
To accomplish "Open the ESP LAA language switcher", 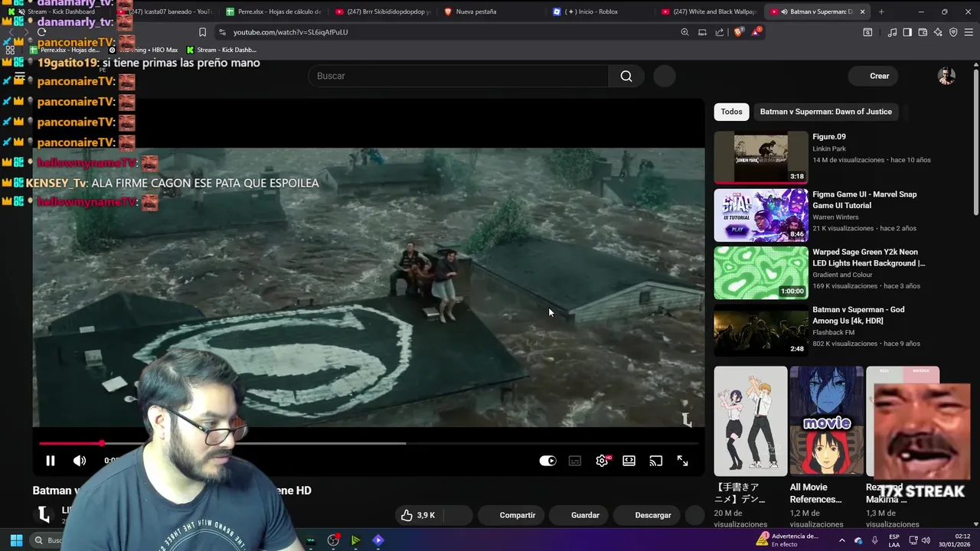I will [x=894, y=540].
